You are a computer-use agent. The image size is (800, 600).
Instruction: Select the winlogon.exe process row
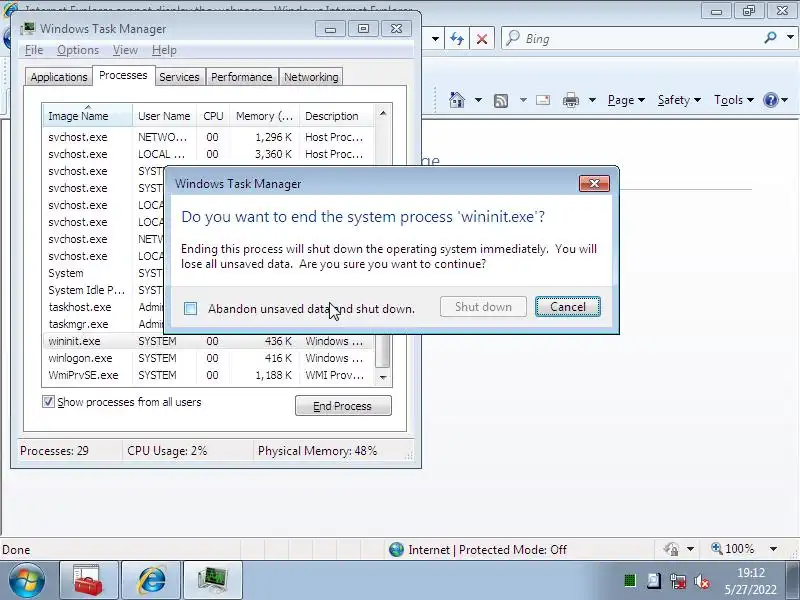(208, 358)
